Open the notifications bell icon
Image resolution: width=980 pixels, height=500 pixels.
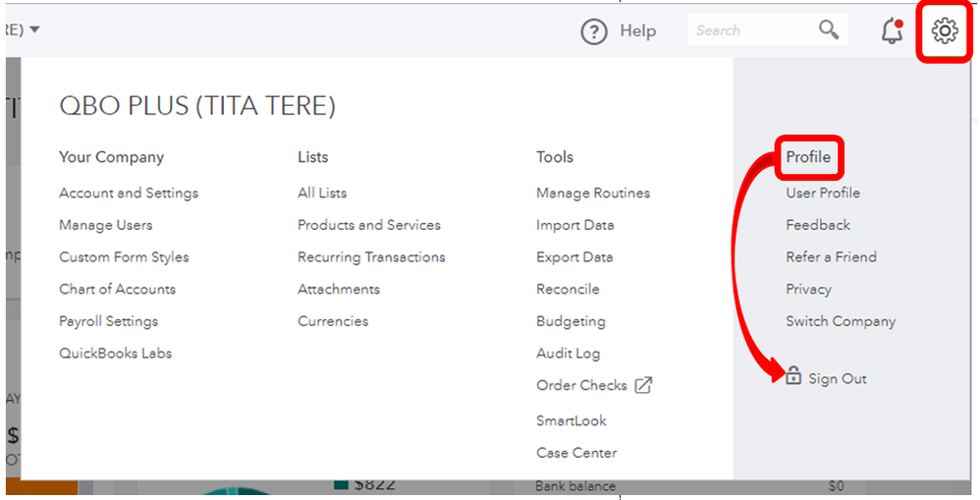(x=892, y=31)
